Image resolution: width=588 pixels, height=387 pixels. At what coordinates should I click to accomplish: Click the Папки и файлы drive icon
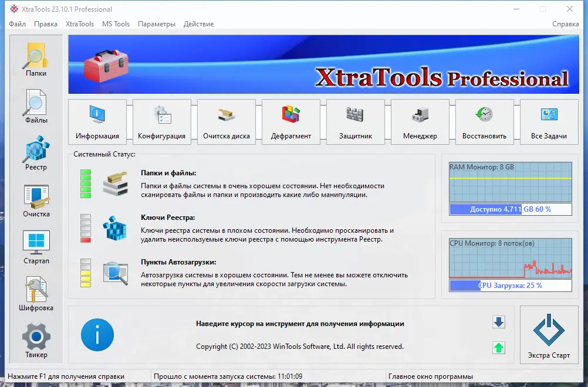[115, 184]
